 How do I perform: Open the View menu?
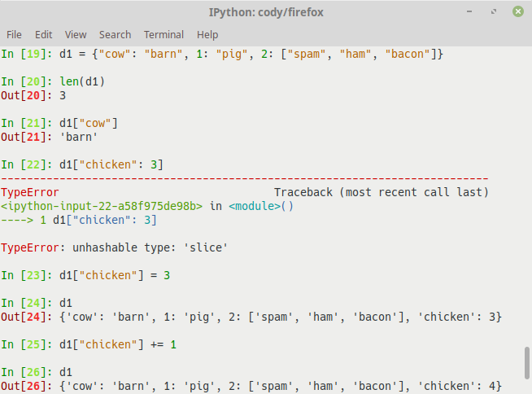coord(76,35)
